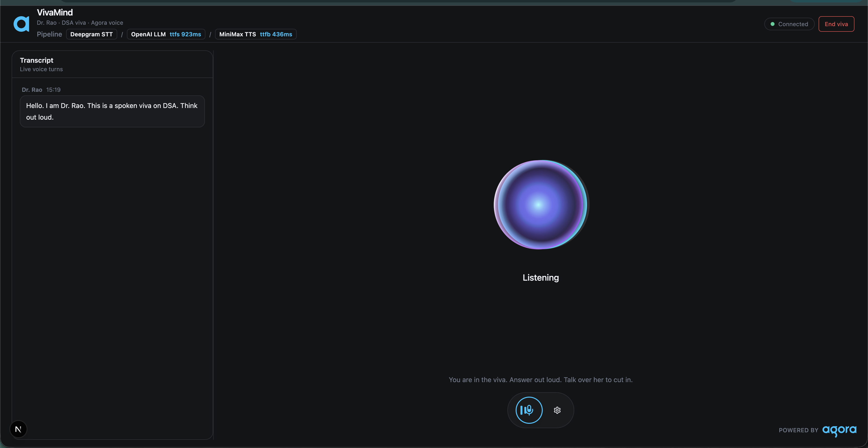The width and height of the screenshot is (868, 448).
Task: Click the 15:19 message timestamp
Action: (x=53, y=90)
